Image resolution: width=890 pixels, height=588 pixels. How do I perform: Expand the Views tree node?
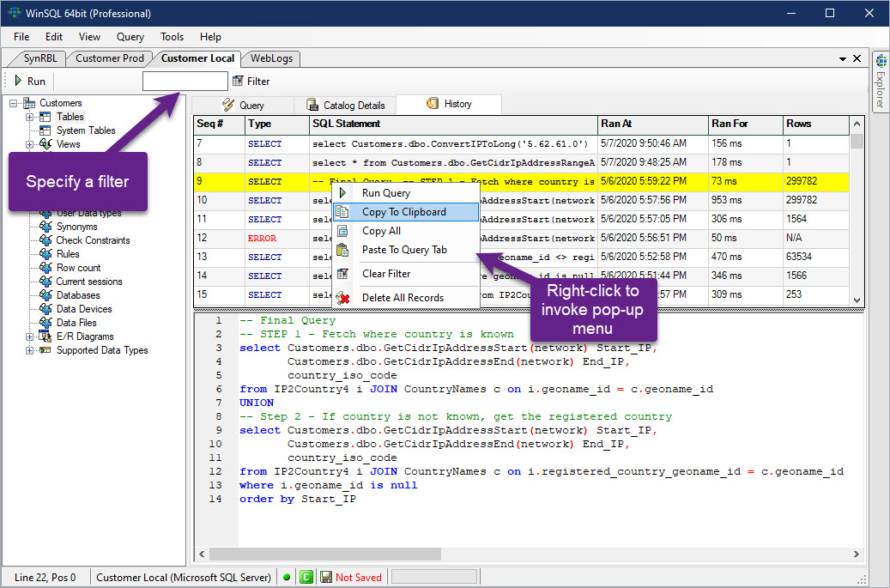29,144
